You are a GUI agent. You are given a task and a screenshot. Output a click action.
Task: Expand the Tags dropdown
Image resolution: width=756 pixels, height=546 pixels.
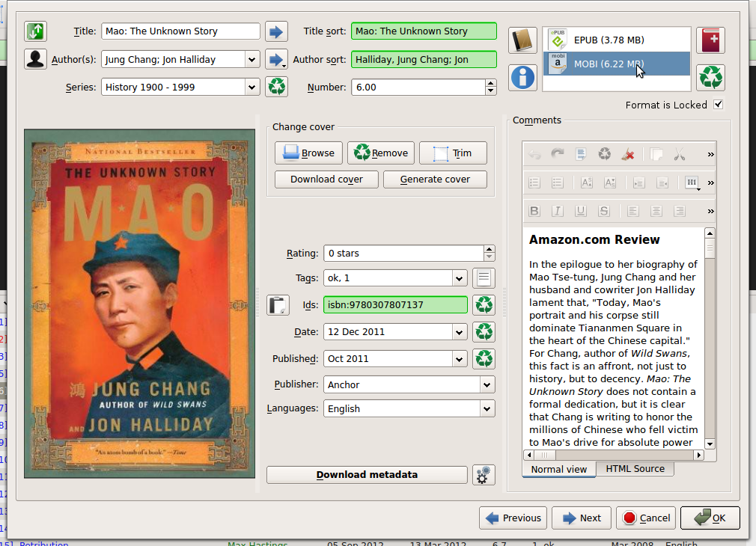pyautogui.click(x=459, y=278)
